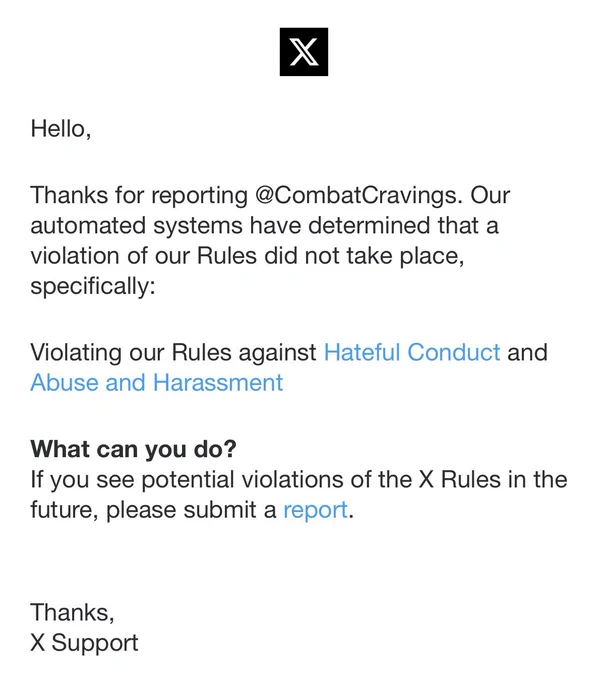Screen dimensions: 608x680
Task: Click the X logo at the top
Action: click(x=304, y=52)
